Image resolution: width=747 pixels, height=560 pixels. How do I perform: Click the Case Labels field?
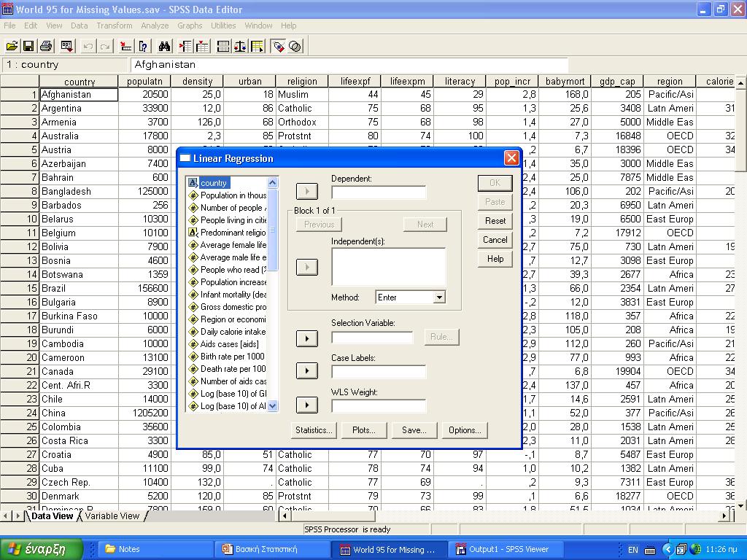pos(379,372)
